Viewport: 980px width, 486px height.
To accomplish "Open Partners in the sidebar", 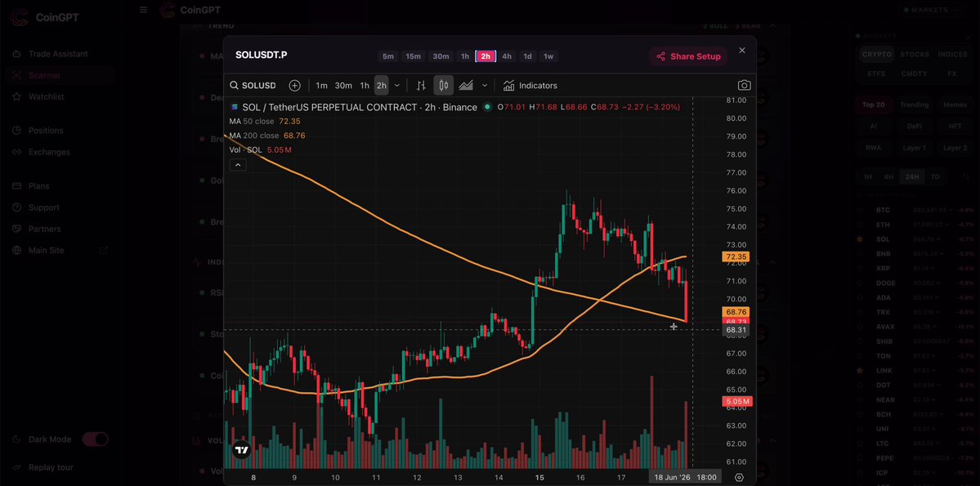I will pos(44,229).
